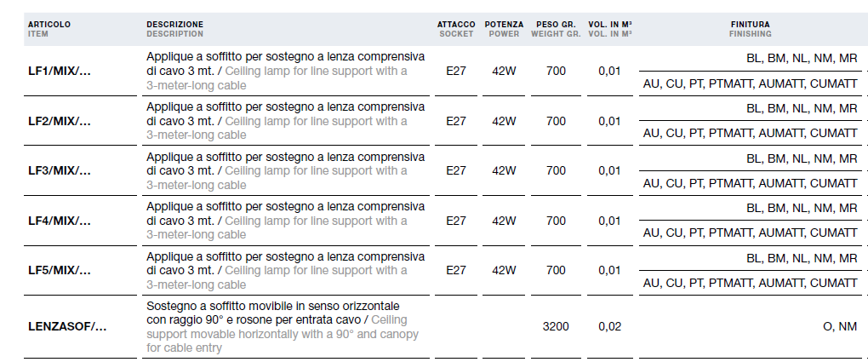
Task: Click the 3200 weight value
Action: tap(556, 326)
